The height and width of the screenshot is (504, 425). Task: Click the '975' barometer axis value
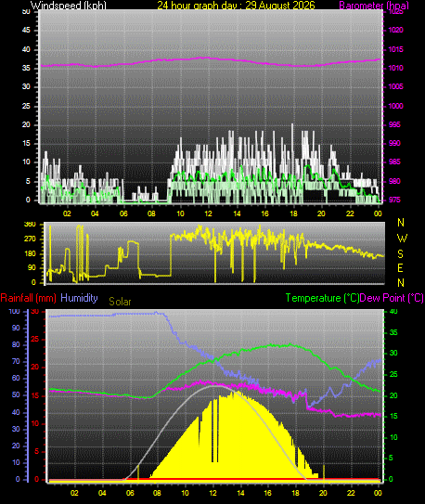(x=394, y=200)
